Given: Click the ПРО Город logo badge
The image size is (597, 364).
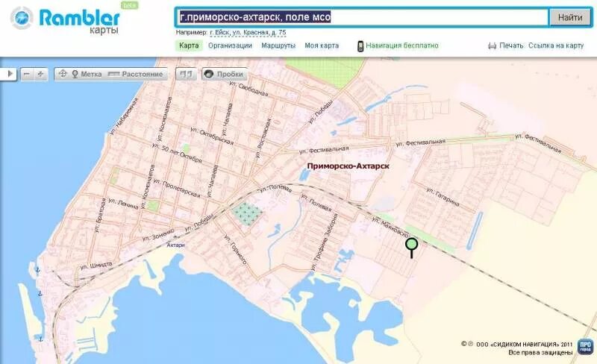Looking at the screenshot, I should (585, 346).
